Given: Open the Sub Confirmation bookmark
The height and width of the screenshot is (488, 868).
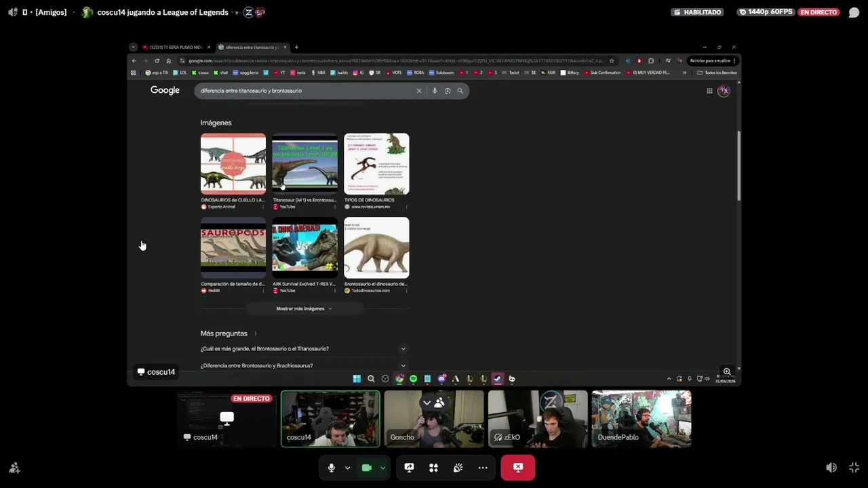Looking at the screenshot, I should pos(604,73).
